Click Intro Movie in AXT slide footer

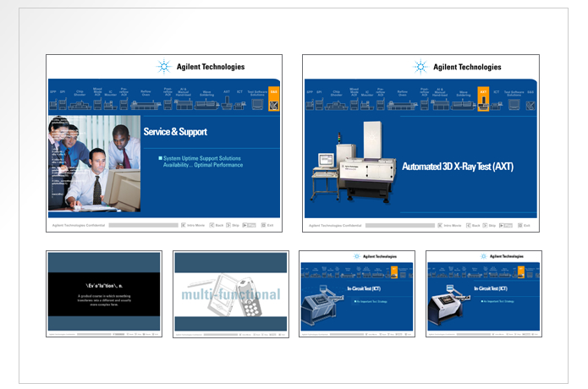point(449,225)
